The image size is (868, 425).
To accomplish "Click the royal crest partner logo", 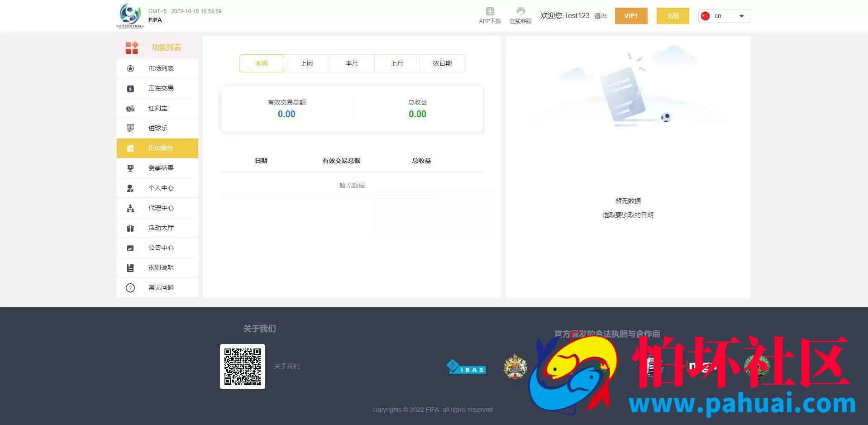I will (515, 367).
